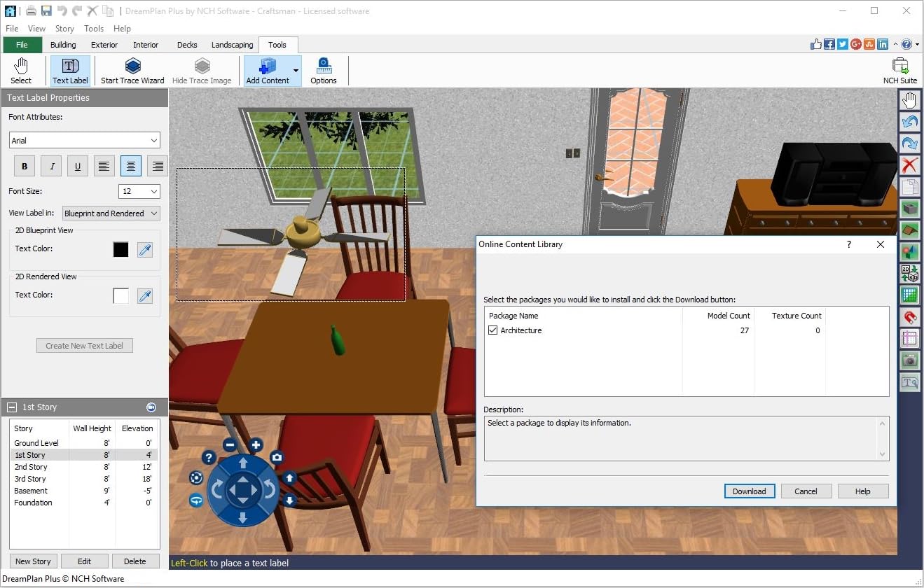Screen dimensions: 924x588
Task: Select the Text Label tool
Action: pyautogui.click(x=70, y=71)
